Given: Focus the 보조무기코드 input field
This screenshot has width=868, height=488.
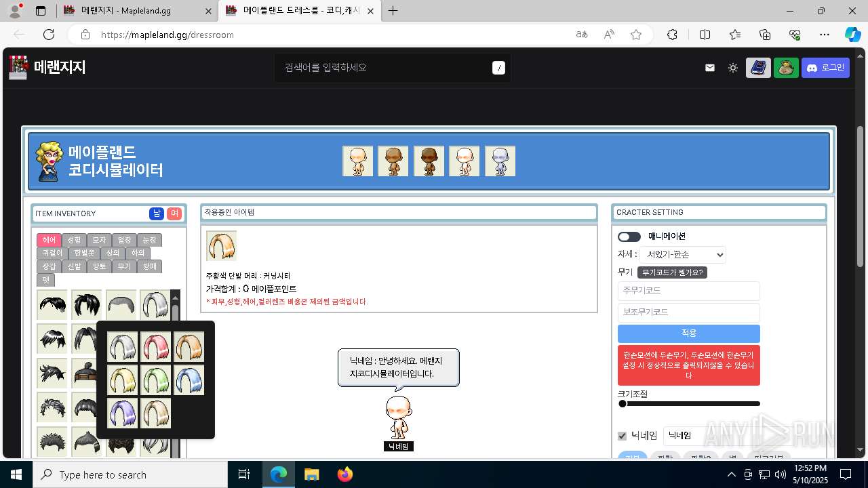Looking at the screenshot, I should [689, 312].
